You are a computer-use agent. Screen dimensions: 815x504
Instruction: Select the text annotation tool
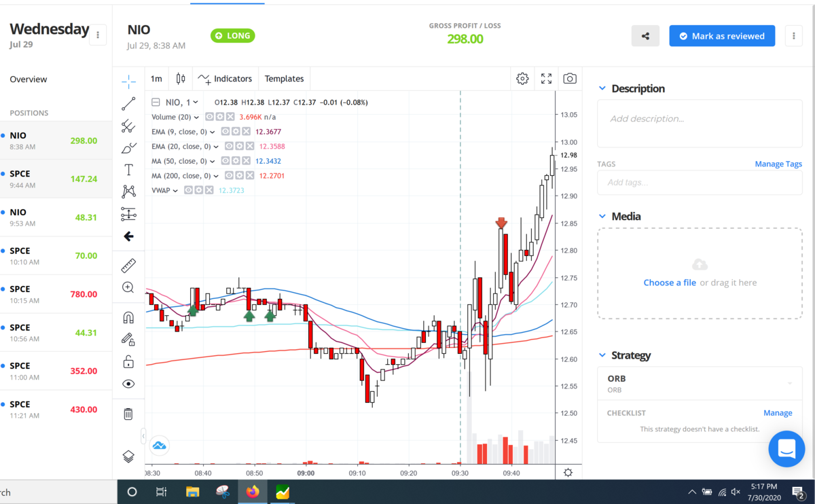(128, 170)
